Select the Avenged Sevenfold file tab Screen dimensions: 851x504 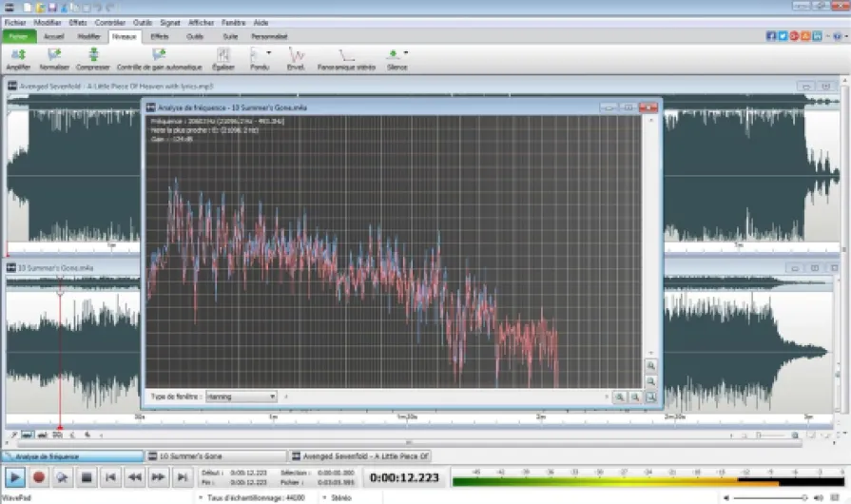(361, 456)
